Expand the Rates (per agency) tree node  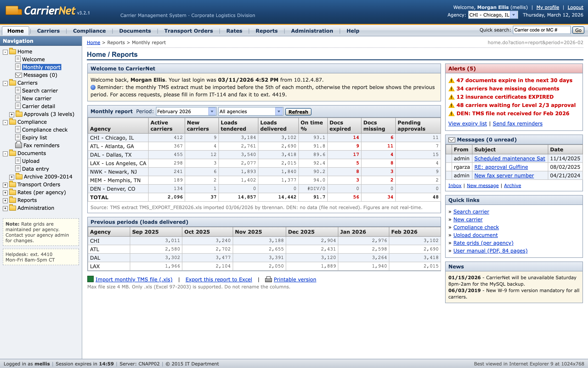tap(5, 193)
